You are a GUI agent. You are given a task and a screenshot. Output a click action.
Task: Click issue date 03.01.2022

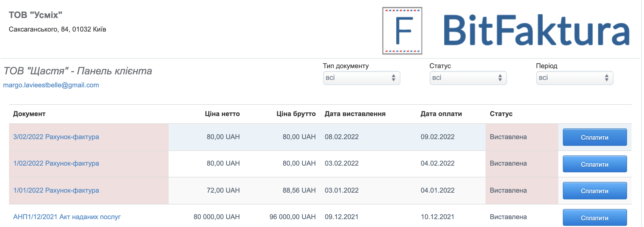(342, 190)
